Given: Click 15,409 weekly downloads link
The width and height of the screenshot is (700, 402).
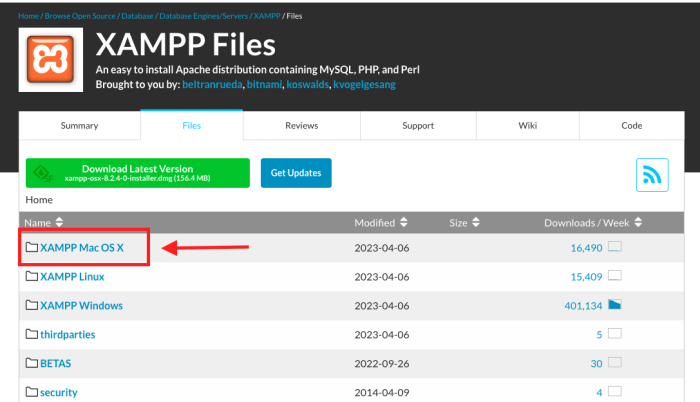Looking at the screenshot, I should point(586,277).
